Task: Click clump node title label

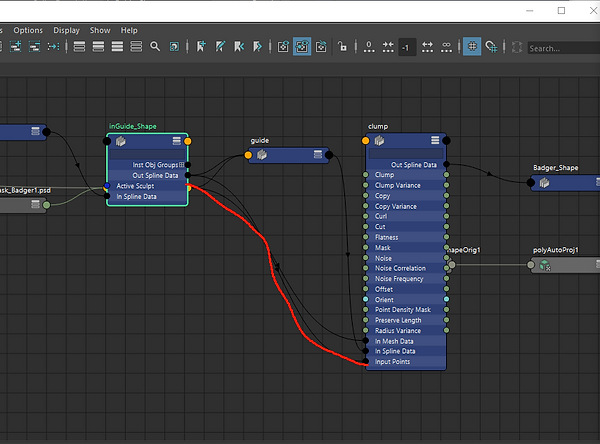Action: click(378, 126)
